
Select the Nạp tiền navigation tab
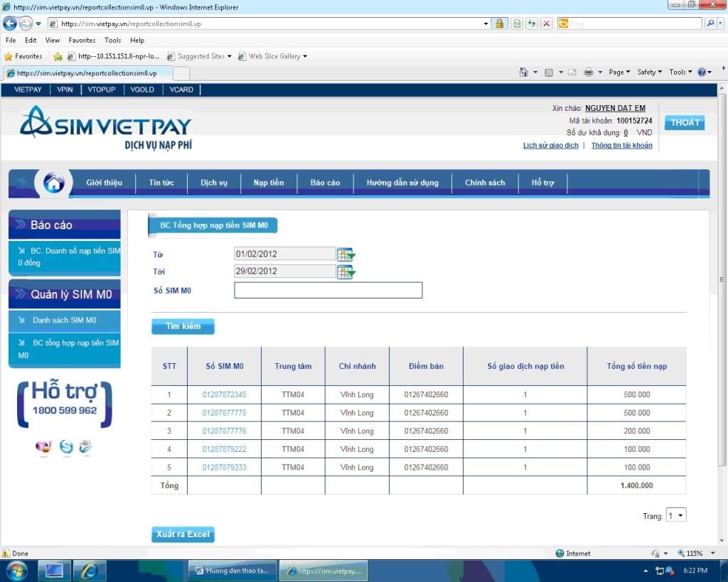coord(268,183)
